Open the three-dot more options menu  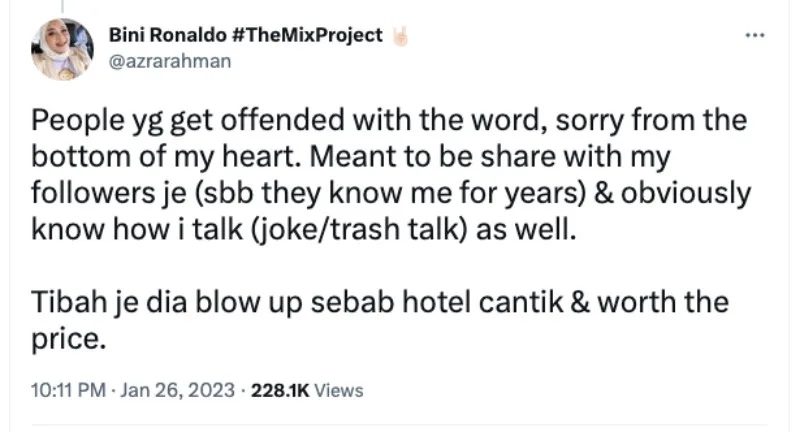[x=754, y=35]
